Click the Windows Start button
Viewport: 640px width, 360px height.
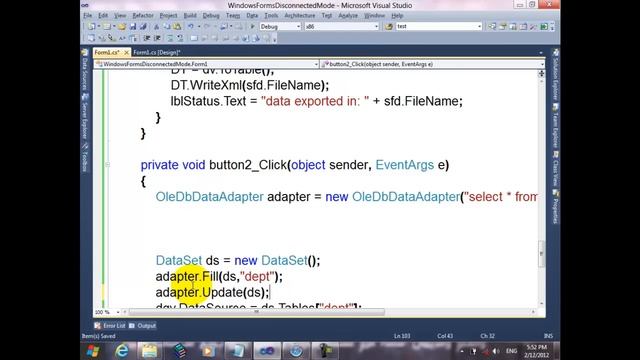(x=93, y=351)
